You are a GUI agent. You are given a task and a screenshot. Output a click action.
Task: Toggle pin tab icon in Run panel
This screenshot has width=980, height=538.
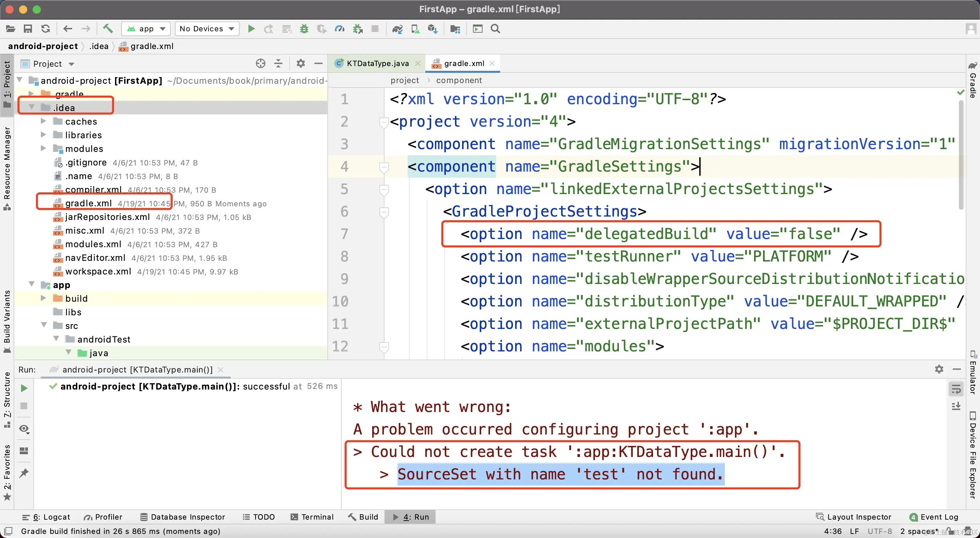24,473
